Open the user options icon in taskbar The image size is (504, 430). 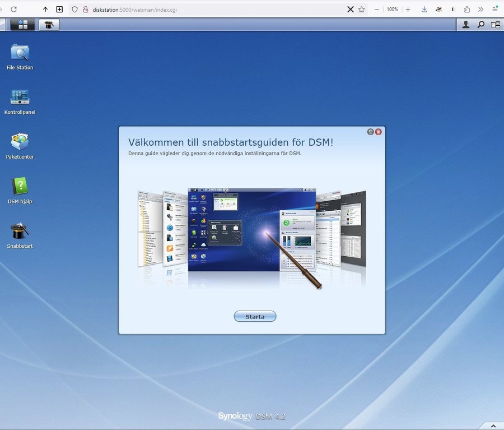[465, 25]
